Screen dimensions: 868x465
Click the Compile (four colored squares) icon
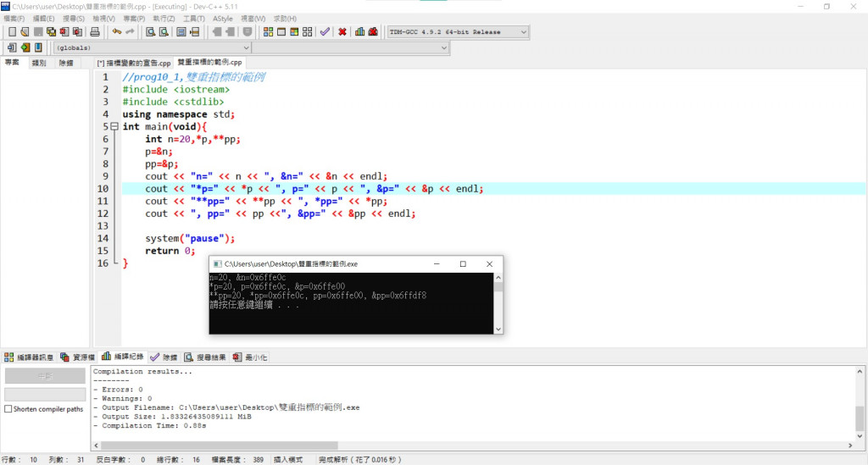point(268,32)
